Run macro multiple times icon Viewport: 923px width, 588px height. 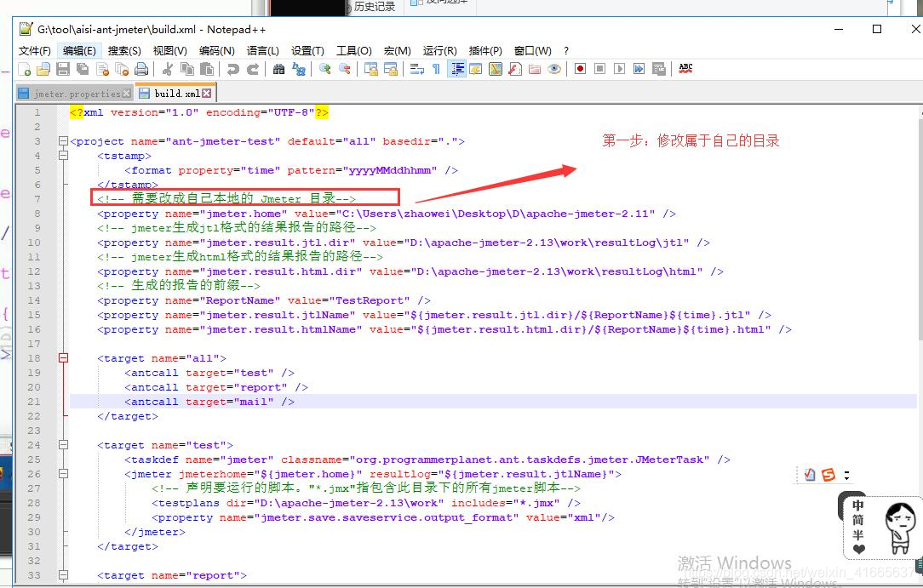639,70
